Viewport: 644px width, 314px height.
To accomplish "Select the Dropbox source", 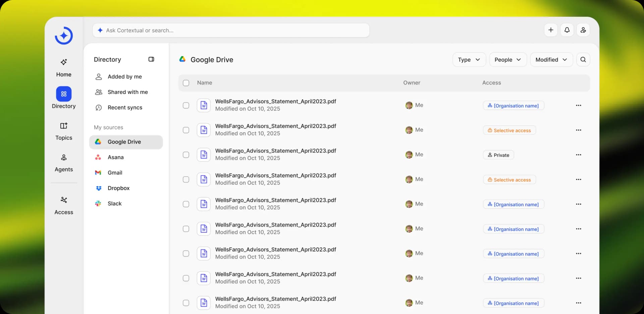I will tap(126, 188).
